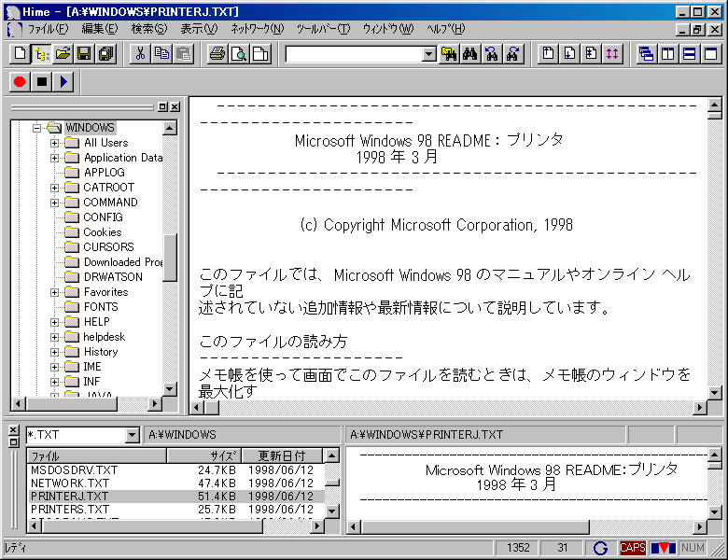Find next match with the binoculars forward-arrow icon

pyautogui.click(x=513, y=54)
